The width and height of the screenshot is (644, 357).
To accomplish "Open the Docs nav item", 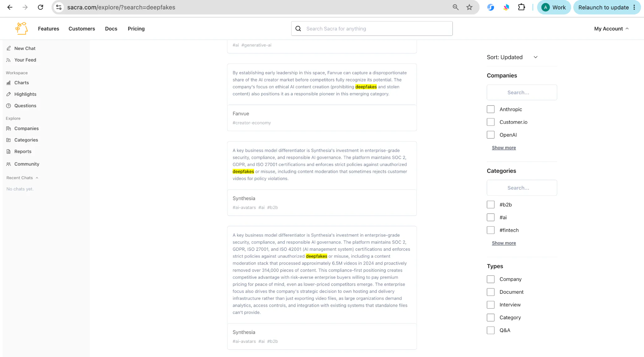I will click(111, 29).
